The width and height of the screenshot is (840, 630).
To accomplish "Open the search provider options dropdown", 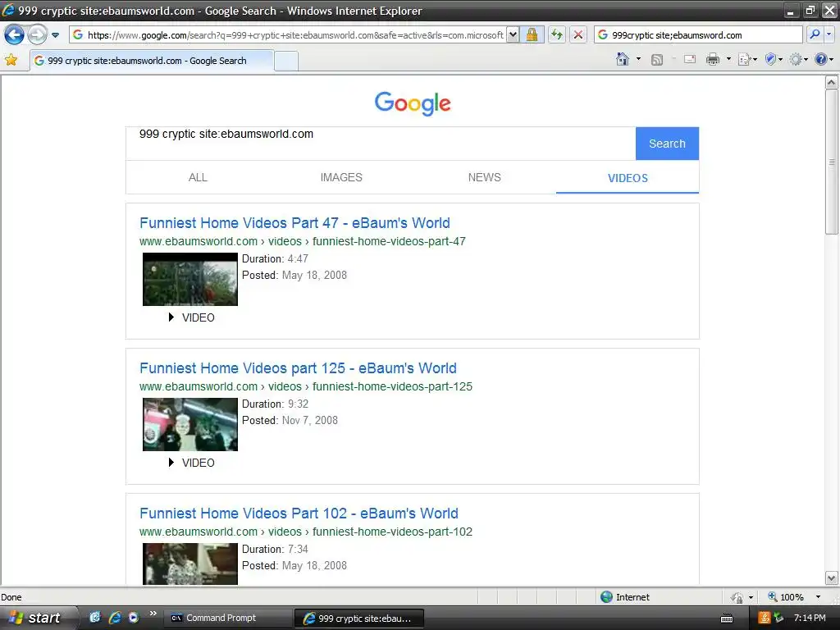I will point(829,34).
